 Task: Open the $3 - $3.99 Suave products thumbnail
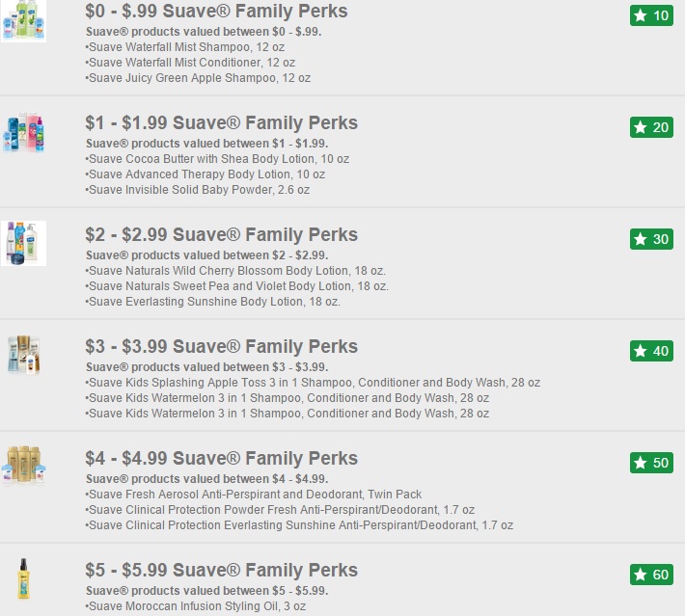[x=23, y=355]
